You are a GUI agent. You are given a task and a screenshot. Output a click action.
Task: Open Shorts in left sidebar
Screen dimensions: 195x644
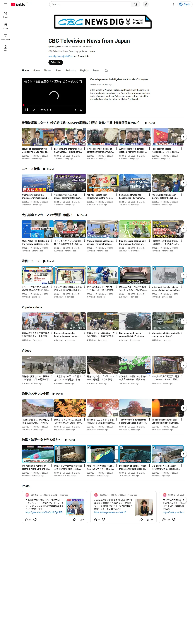point(5,26)
